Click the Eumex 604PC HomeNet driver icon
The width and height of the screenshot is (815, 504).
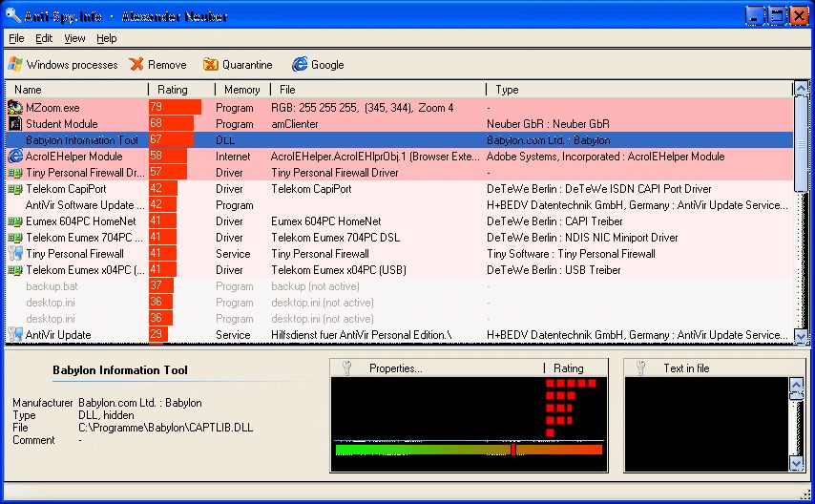pyautogui.click(x=15, y=221)
